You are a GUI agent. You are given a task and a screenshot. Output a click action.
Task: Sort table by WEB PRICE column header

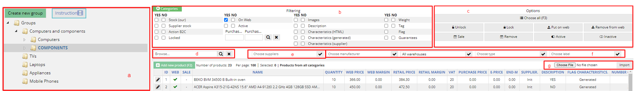[354, 72]
